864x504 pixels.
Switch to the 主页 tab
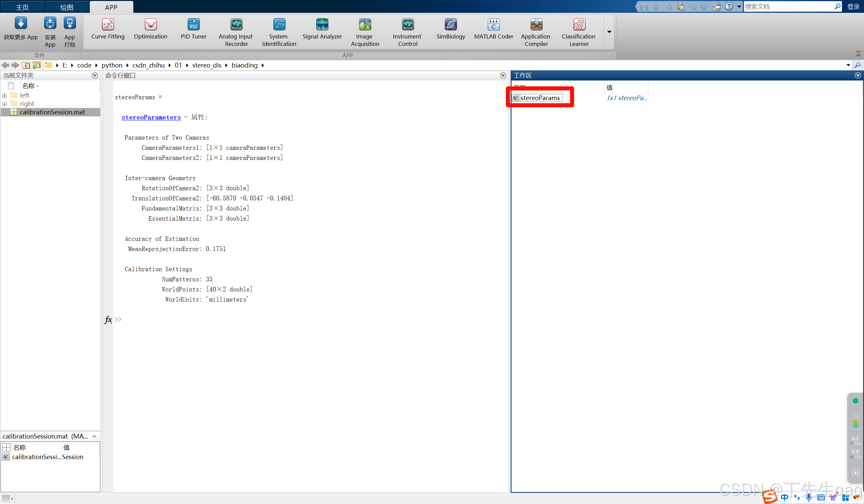[x=22, y=7]
